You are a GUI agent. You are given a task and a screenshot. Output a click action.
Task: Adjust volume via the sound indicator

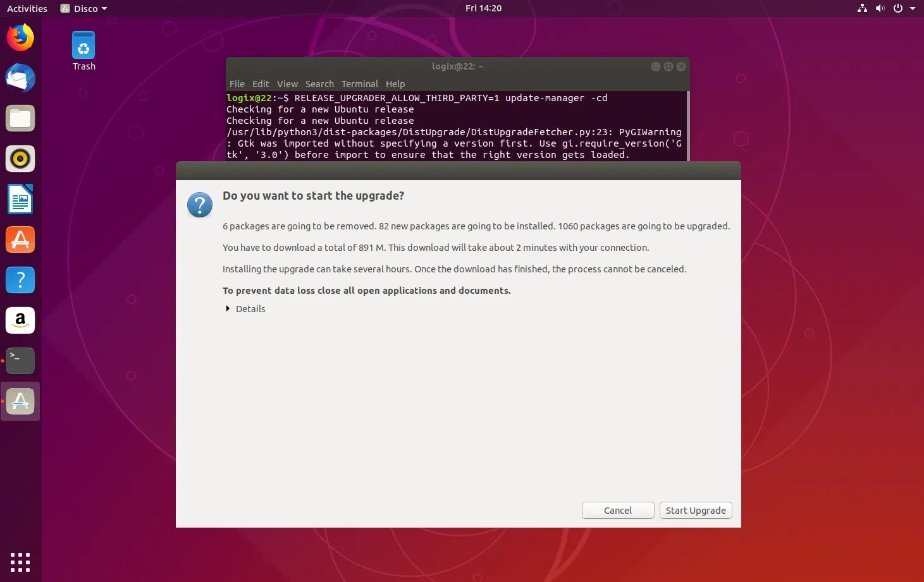click(880, 8)
